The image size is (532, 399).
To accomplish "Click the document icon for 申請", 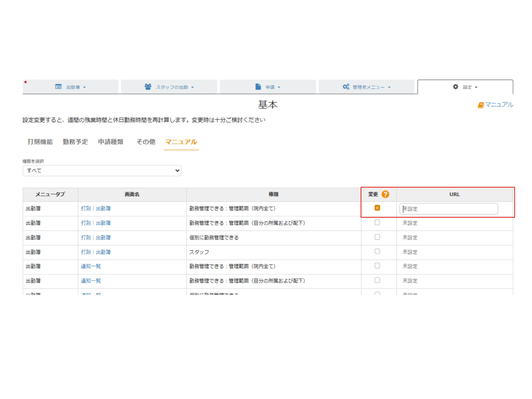I will pos(258,87).
